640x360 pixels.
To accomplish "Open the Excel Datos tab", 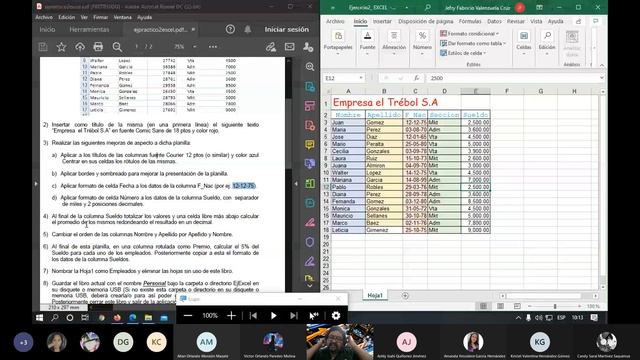I will click(x=494, y=21).
